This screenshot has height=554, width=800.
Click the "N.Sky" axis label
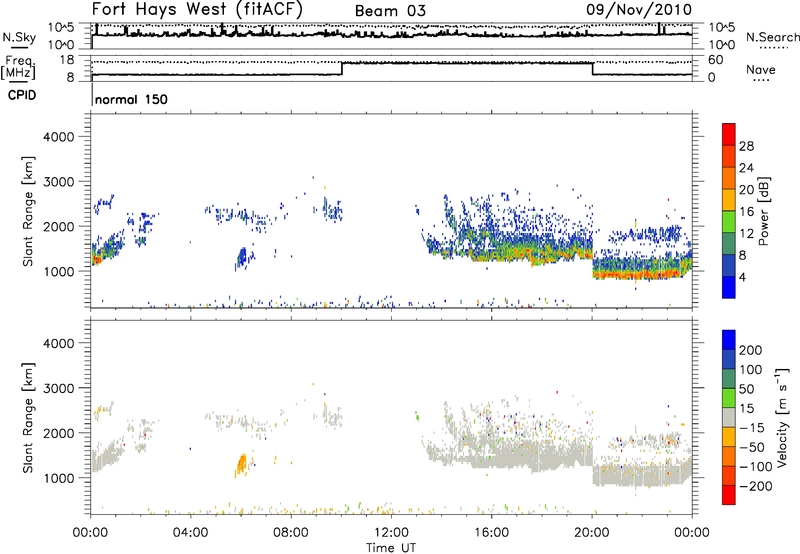[19, 37]
